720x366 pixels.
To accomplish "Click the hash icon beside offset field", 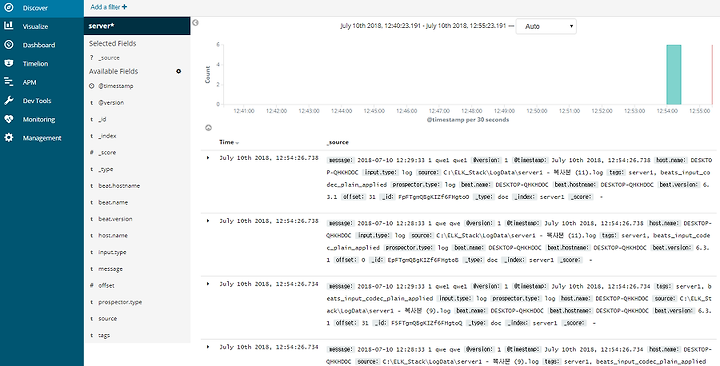I will click(91, 285).
